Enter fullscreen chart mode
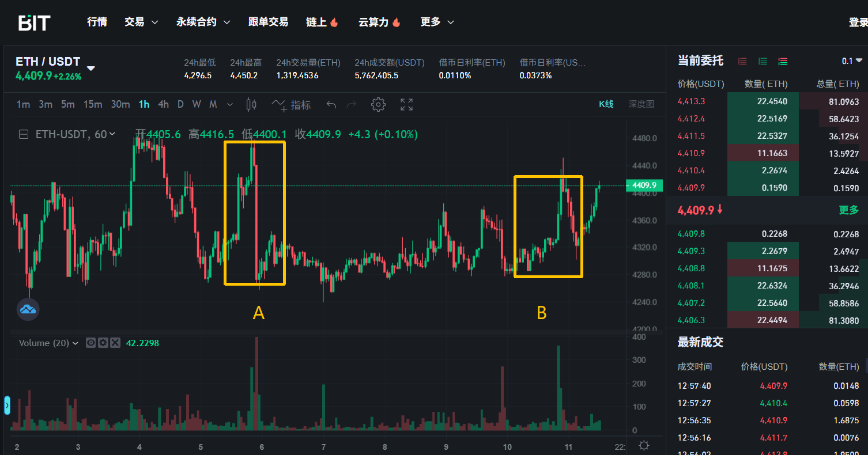This screenshot has width=868, height=455. pyautogui.click(x=407, y=104)
